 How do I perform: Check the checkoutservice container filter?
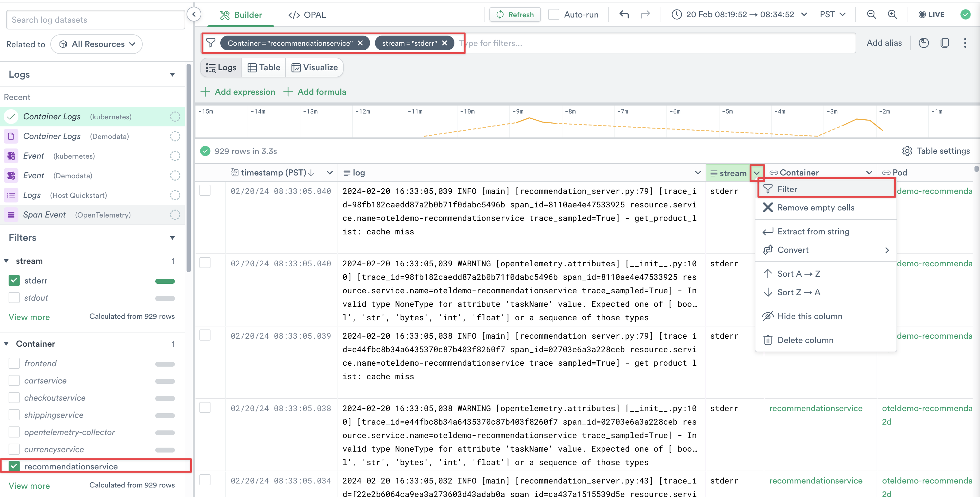(14, 398)
